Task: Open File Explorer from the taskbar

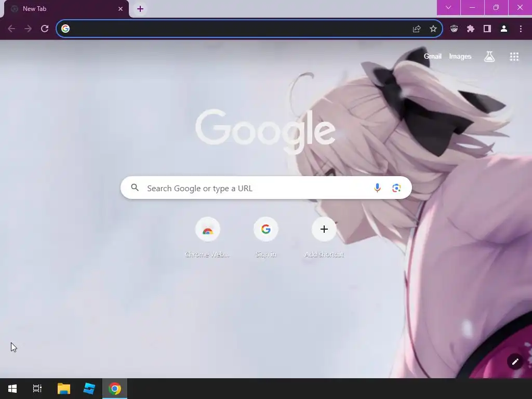Action: [64, 389]
